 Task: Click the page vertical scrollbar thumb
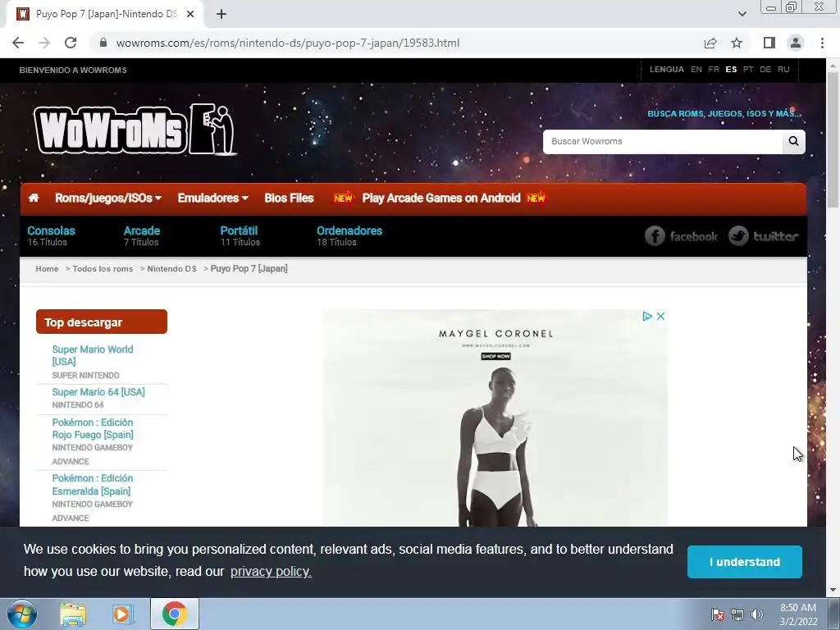[833, 139]
